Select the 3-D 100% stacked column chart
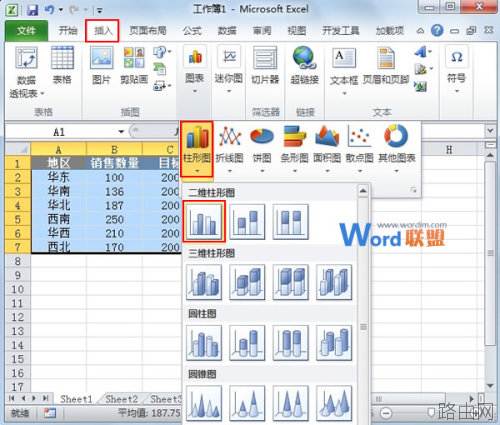The width and height of the screenshot is (500, 425). 290,282
